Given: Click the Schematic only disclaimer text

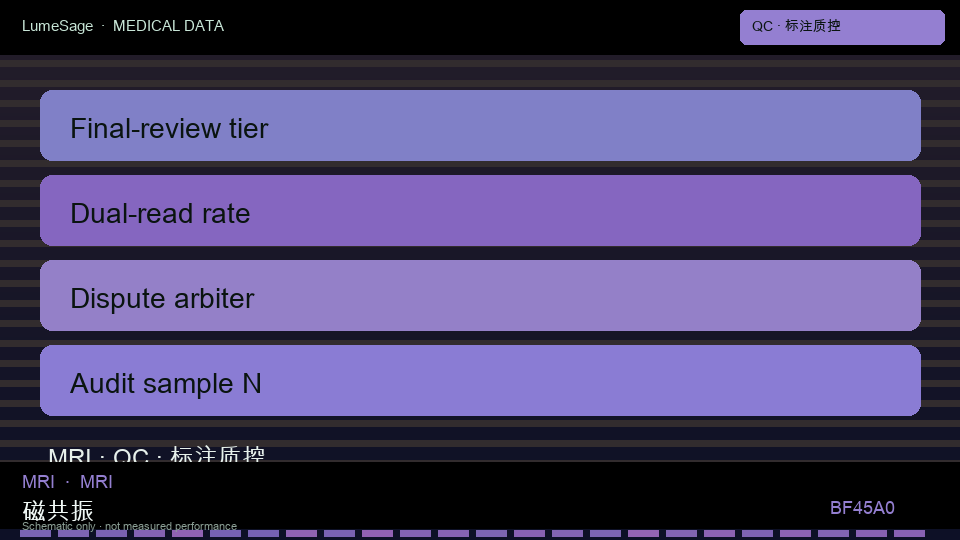Looking at the screenshot, I should [129, 526].
